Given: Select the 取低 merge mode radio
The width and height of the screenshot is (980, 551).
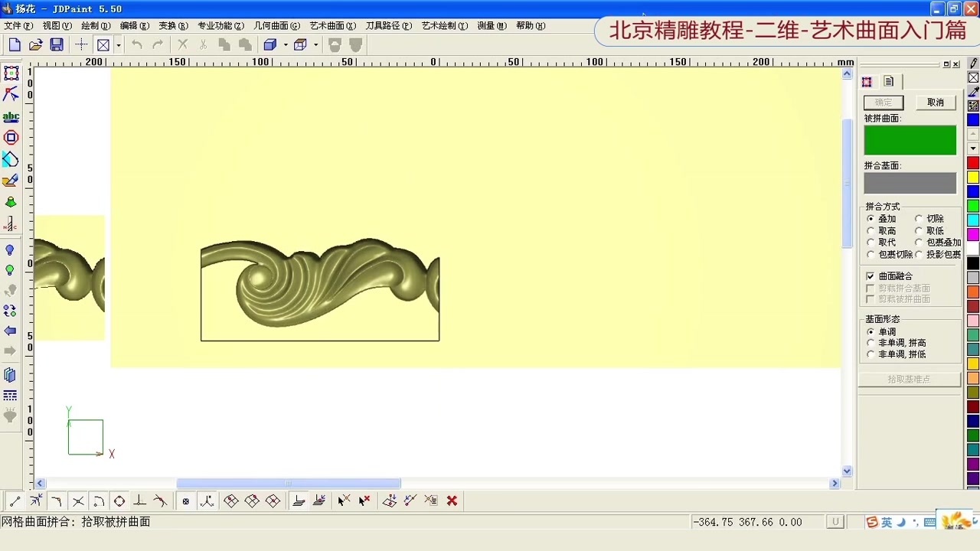Looking at the screenshot, I should (x=919, y=230).
